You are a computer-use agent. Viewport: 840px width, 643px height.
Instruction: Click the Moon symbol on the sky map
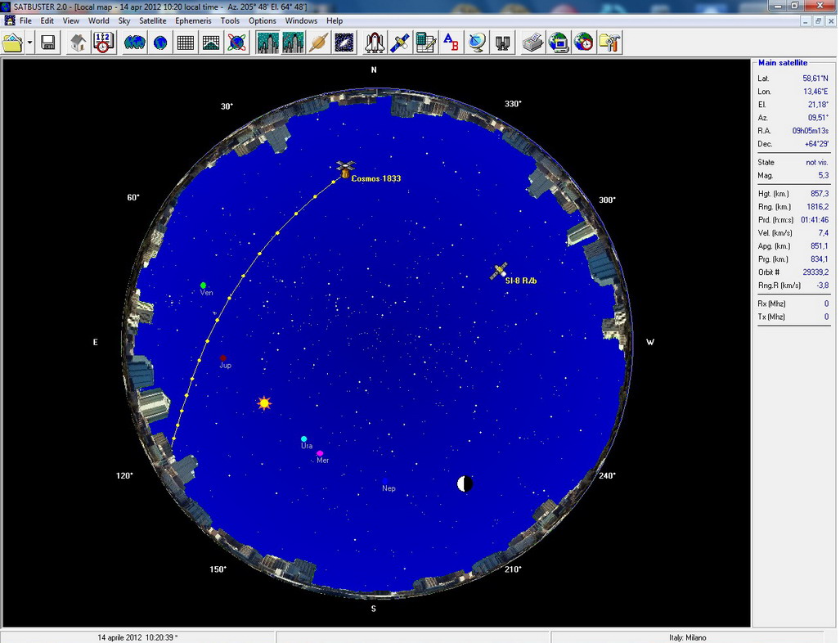[x=465, y=483]
